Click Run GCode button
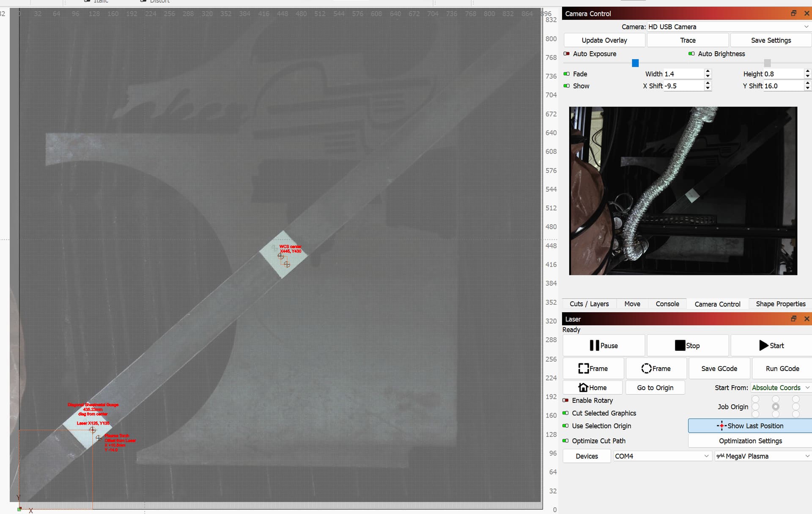812x514 pixels. [x=782, y=368]
